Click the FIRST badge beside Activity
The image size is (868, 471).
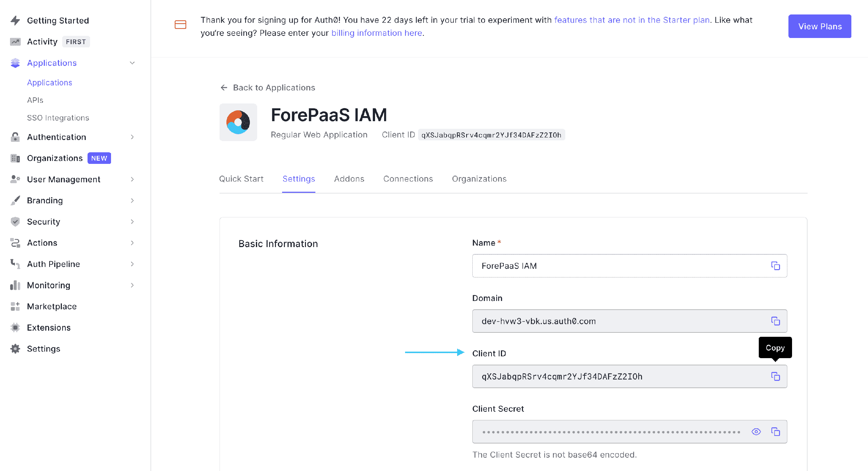point(76,42)
